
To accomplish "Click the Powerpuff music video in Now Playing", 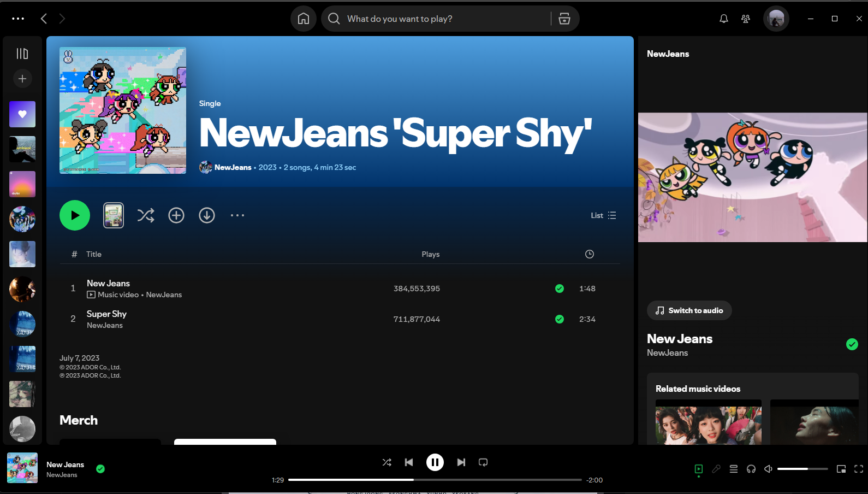I will click(753, 177).
